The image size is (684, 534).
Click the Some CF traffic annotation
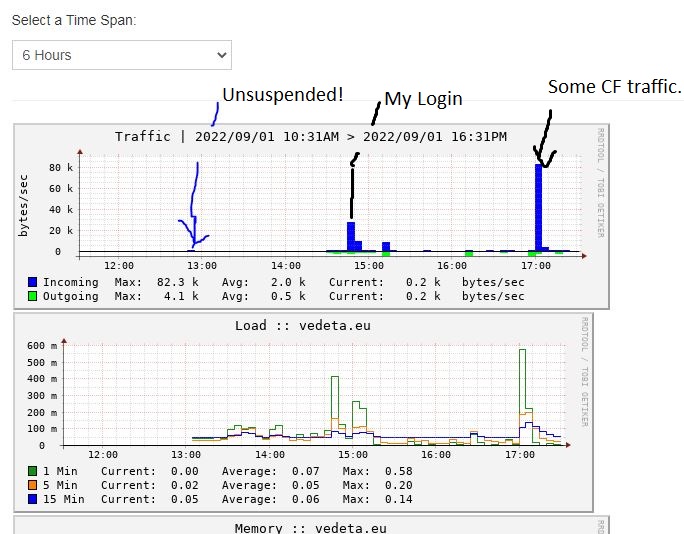[615, 86]
